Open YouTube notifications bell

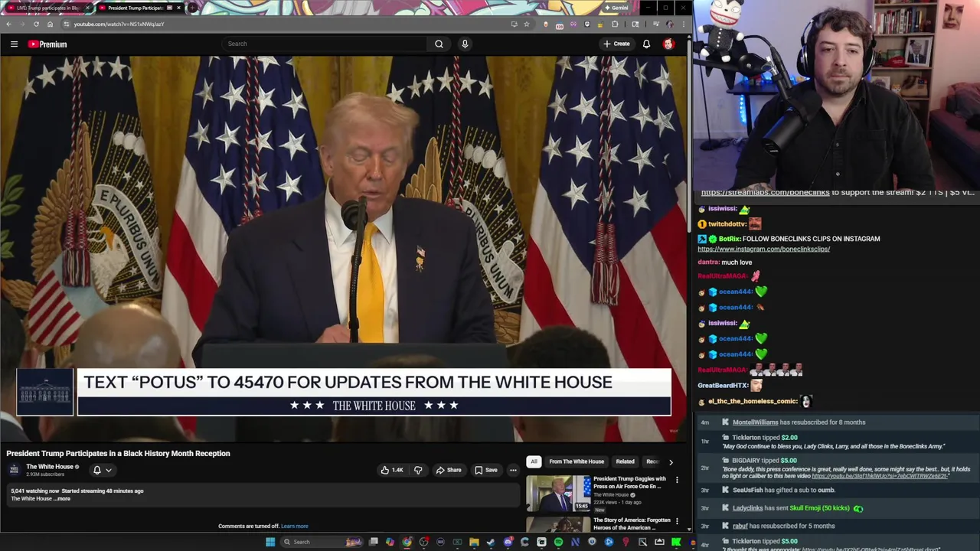646,44
